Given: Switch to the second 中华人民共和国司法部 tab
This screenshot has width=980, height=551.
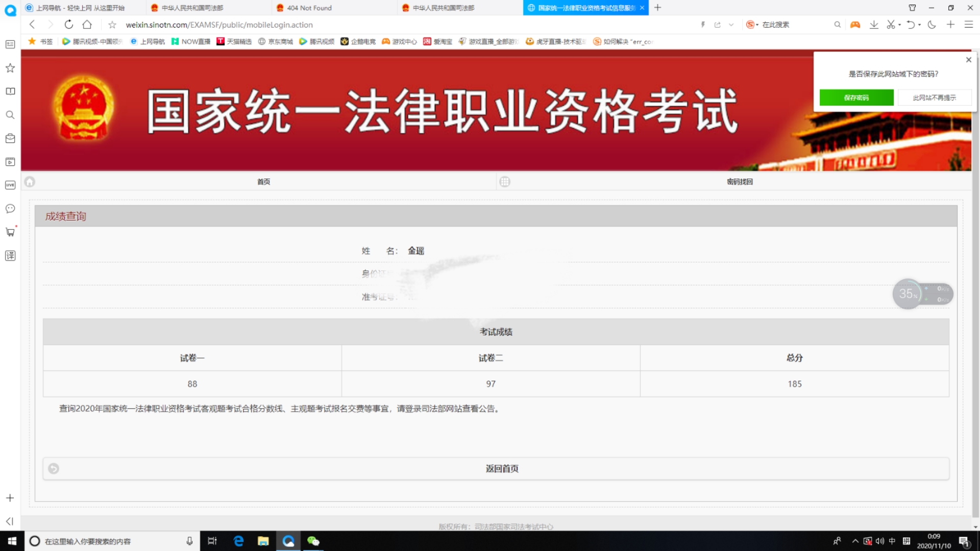Looking at the screenshot, I should pos(460,8).
